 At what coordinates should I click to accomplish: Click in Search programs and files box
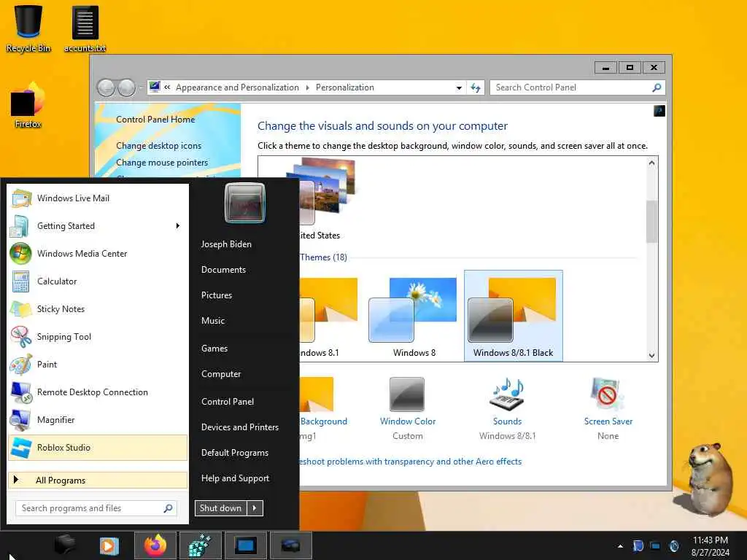click(90, 508)
